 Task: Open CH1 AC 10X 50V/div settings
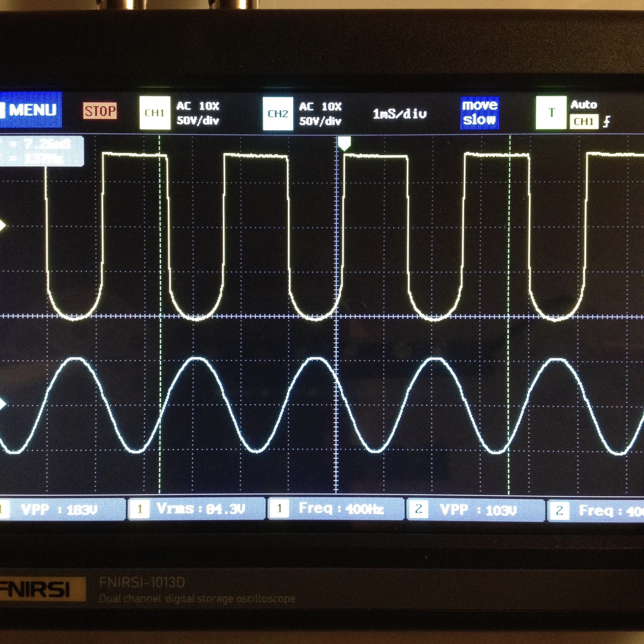(x=198, y=113)
